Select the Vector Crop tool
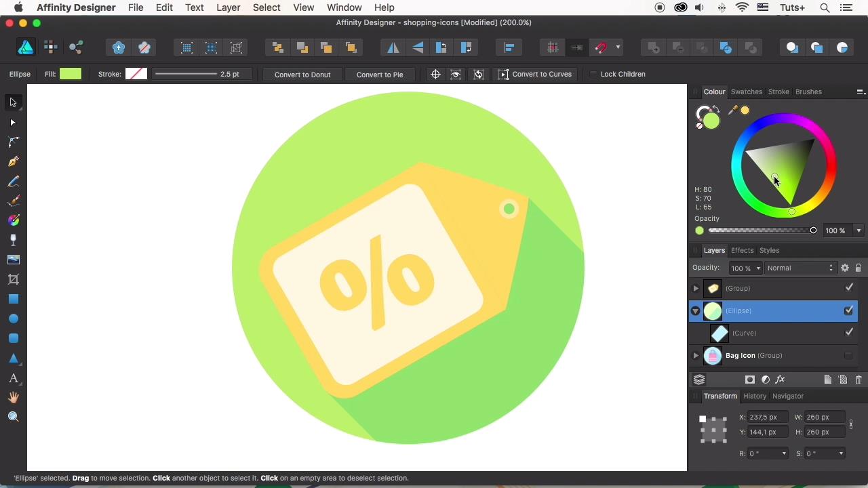The image size is (868, 488). pos(13,279)
